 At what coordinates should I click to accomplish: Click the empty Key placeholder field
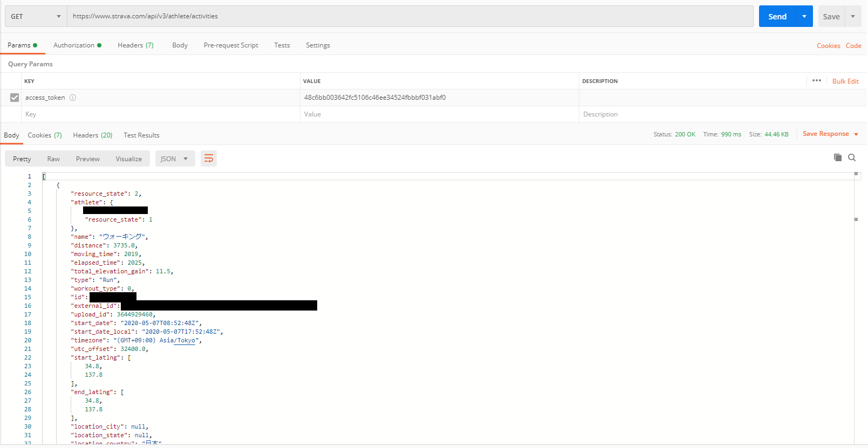161,114
